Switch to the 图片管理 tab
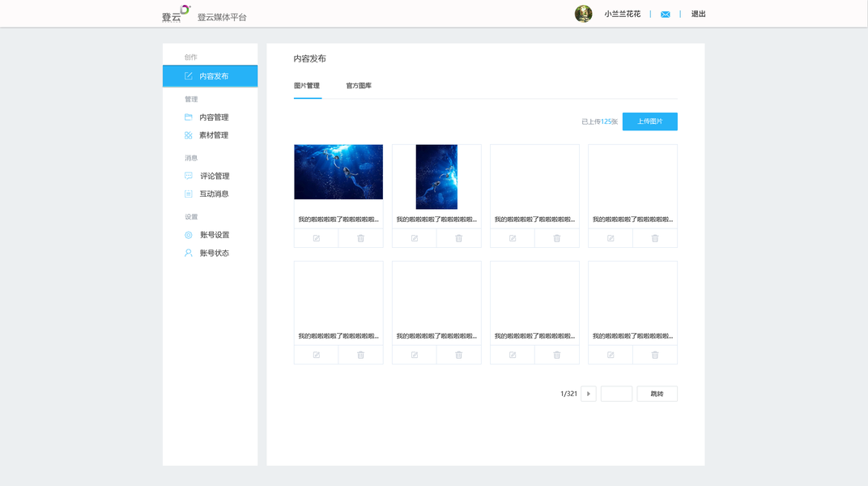The height and width of the screenshot is (486, 868). [307, 86]
